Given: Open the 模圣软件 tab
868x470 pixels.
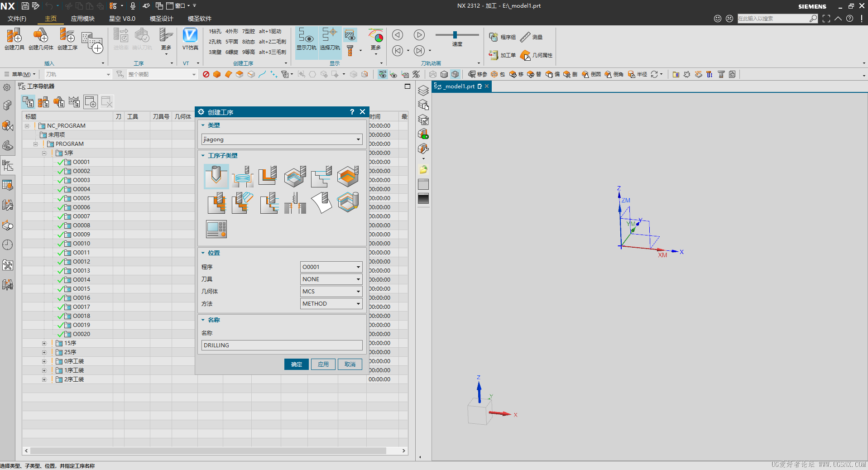Looking at the screenshot, I should coord(200,19).
